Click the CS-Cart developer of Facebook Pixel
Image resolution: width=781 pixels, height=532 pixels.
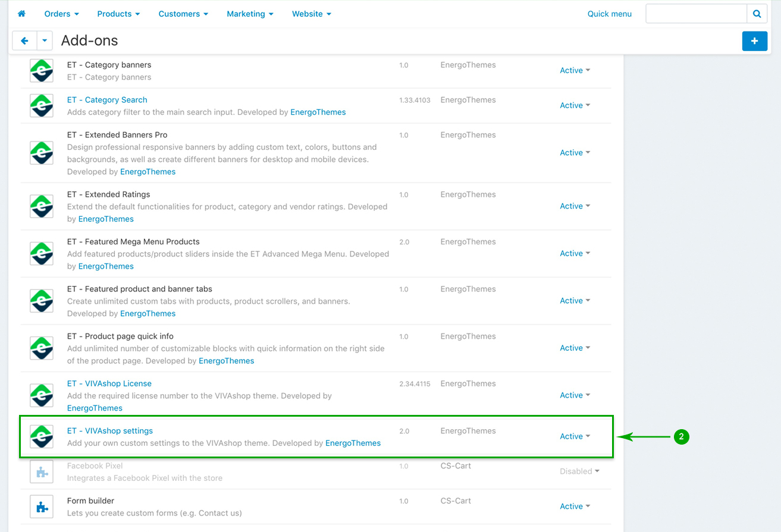(456, 466)
